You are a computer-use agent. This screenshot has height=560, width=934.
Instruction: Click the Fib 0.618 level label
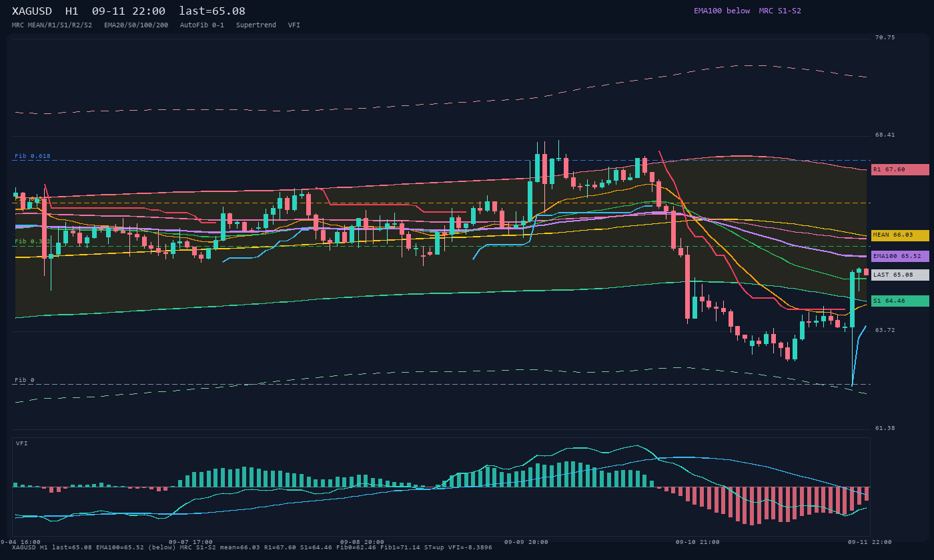[x=33, y=156]
